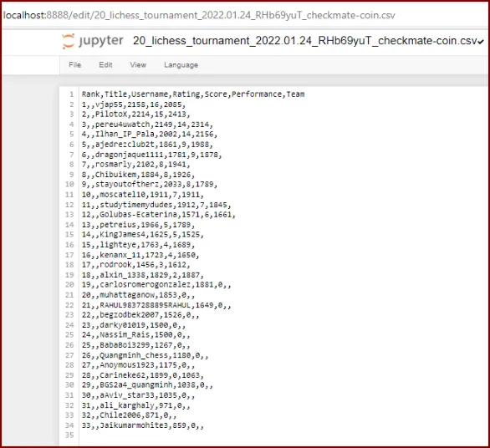Image resolution: width=490 pixels, height=448 pixels.
Task: Open the Language menu
Action: point(181,65)
